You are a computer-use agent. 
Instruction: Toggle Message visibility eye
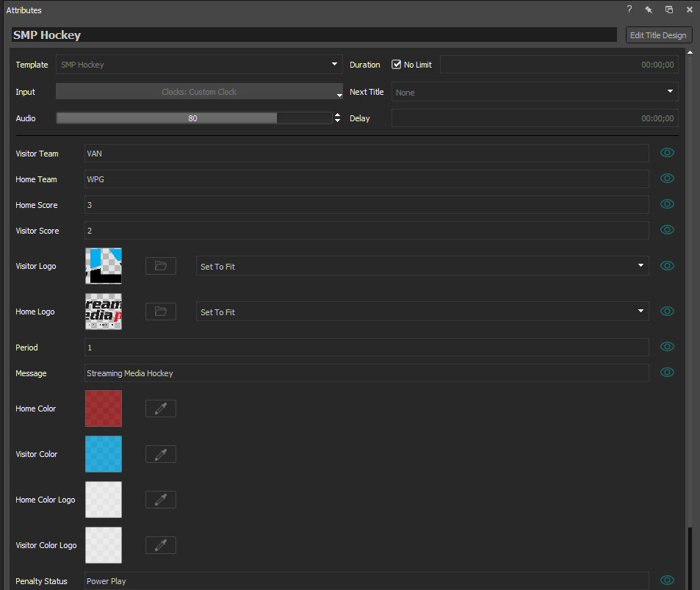667,372
